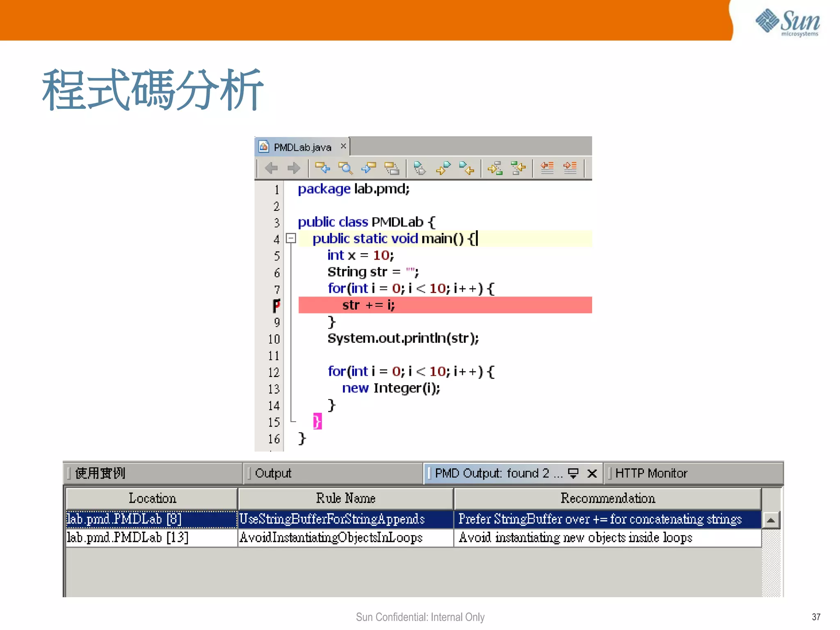Click the Sun Microsystems logo
The image size is (840, 630).
pyautogui.click(x=787, y=23)
